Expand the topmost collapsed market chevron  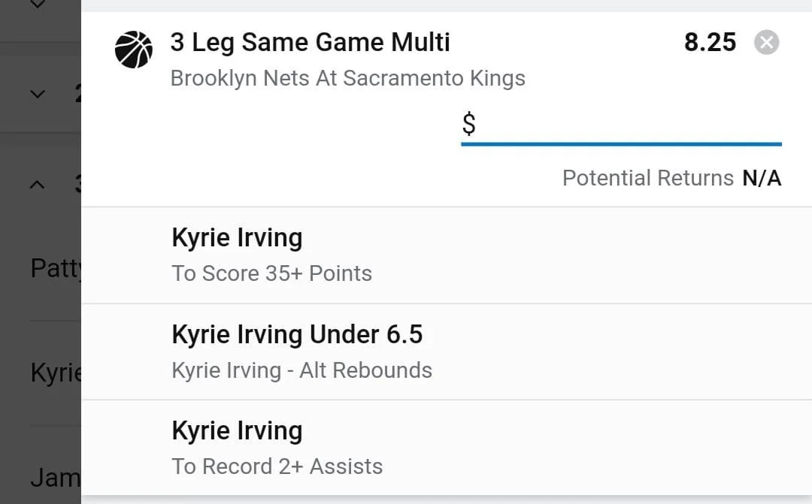(x=38, y=5)
